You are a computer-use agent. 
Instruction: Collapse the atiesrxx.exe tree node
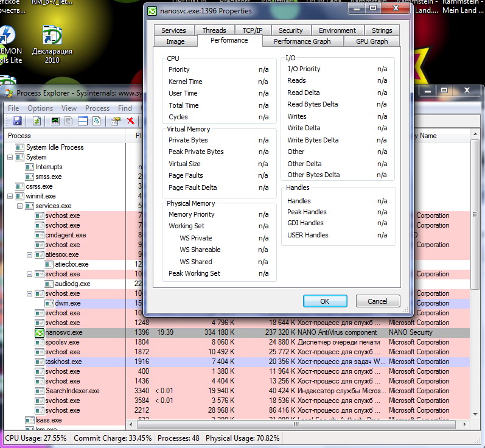30,255
